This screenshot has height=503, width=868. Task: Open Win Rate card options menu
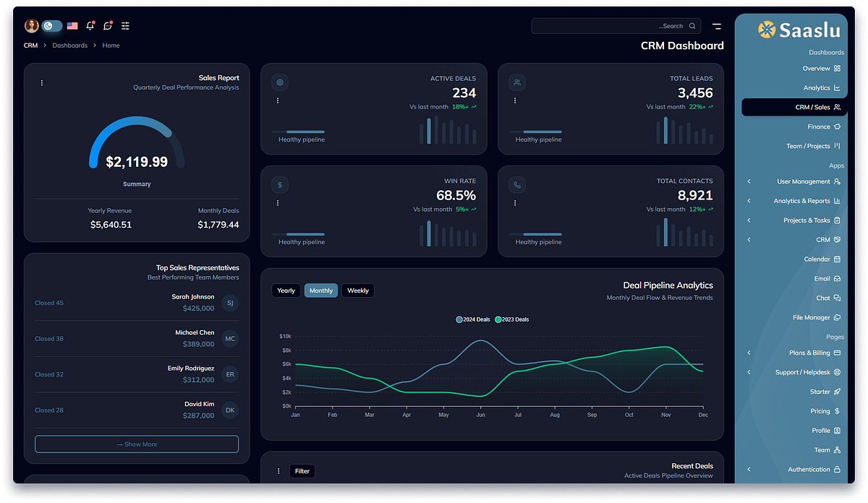click(x=278, y=203)
